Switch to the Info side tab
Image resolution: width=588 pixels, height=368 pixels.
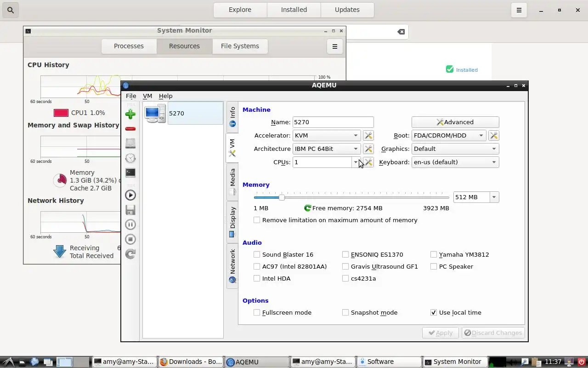(232, 117)
